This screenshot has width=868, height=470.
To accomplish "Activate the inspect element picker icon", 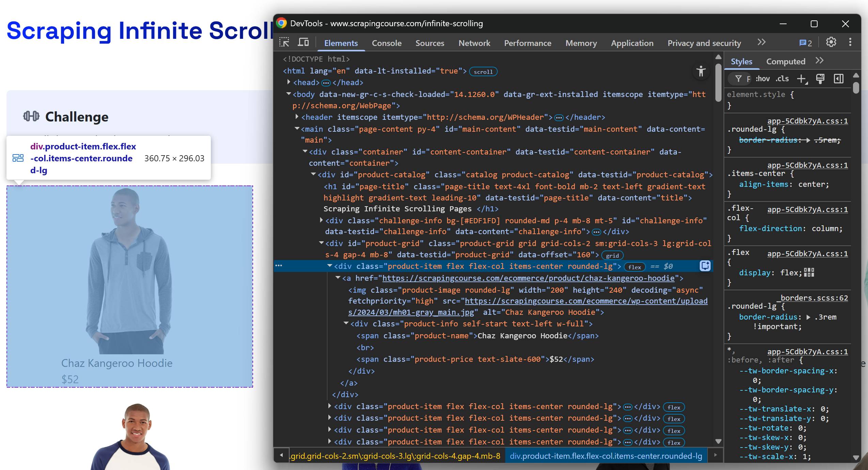I will [284, 43].
